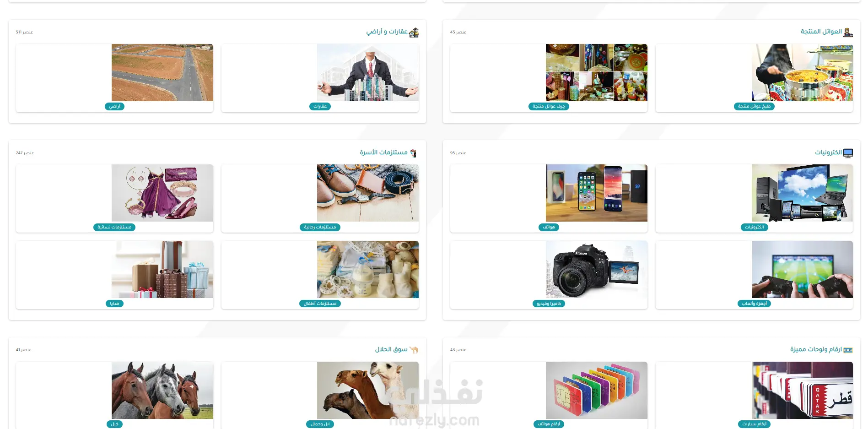Open the Qatar license plates thumbnail
Image resolution: width=868 pixels, height=429 pixels.
point(802,391)
